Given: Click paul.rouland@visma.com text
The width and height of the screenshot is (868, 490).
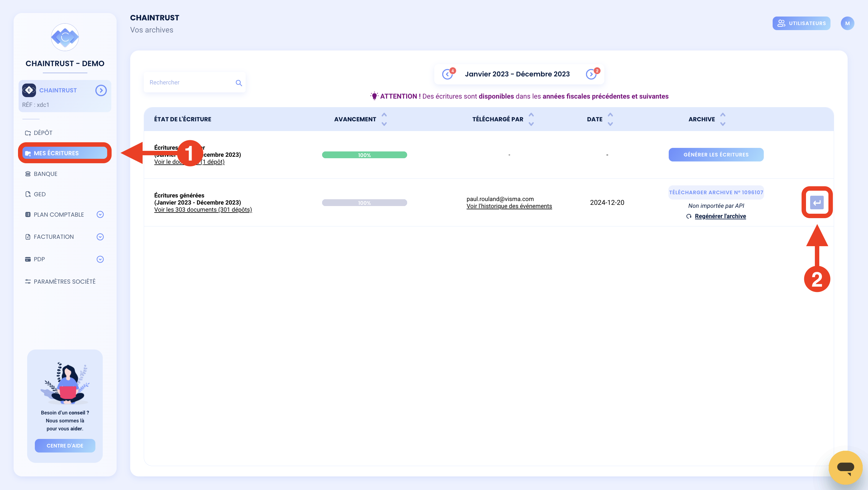Looking at the screenshot, I should 500,199.
